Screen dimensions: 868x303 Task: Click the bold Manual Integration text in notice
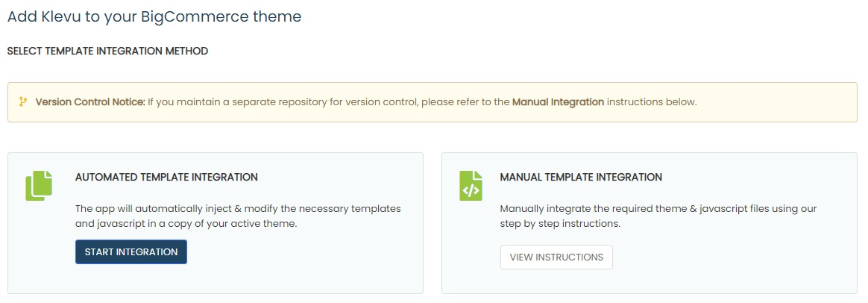pos(558,102)
